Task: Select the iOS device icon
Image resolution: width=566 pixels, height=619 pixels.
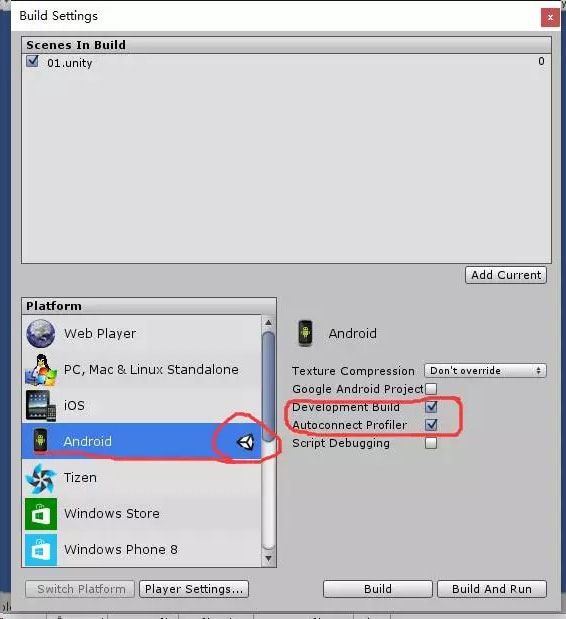Action: tap(41, 406)
